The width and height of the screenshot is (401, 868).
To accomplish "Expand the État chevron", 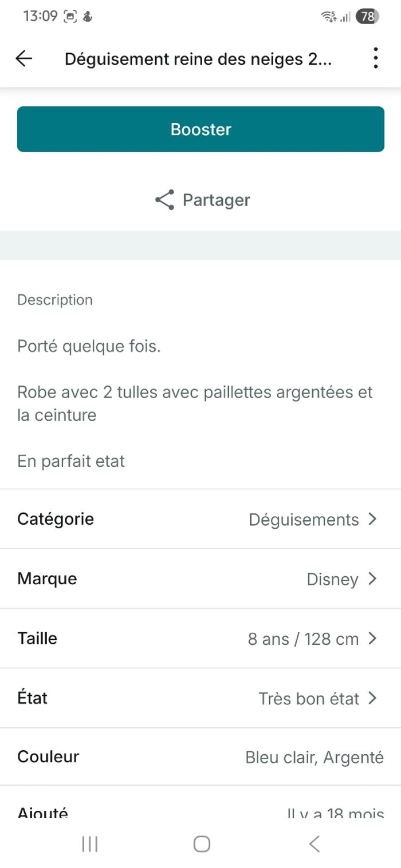I will 372,698.
